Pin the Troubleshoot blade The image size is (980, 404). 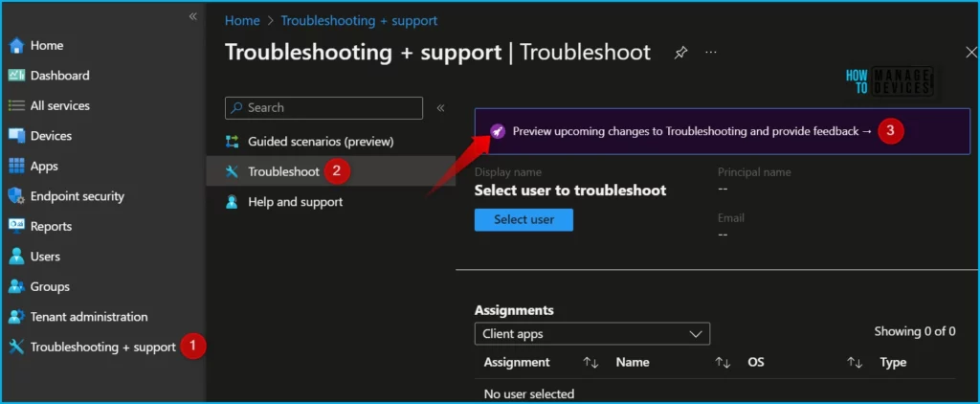point(680,54)
